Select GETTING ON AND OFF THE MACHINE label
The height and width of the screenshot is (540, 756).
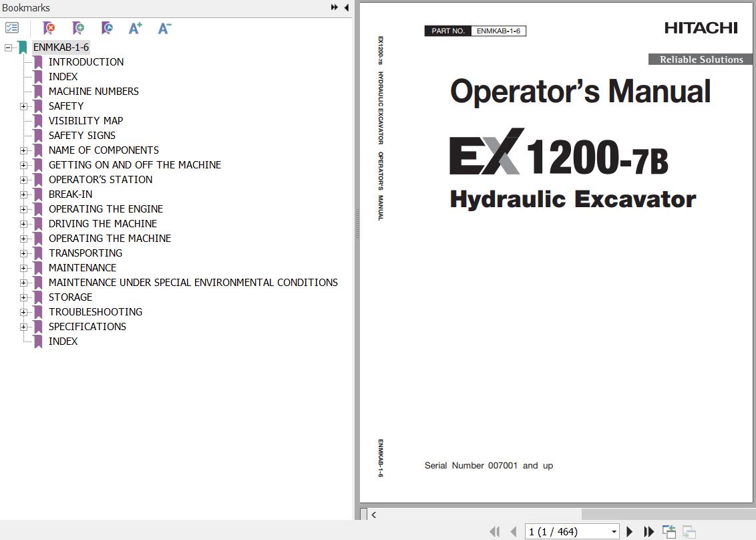(x=134, y=165)
